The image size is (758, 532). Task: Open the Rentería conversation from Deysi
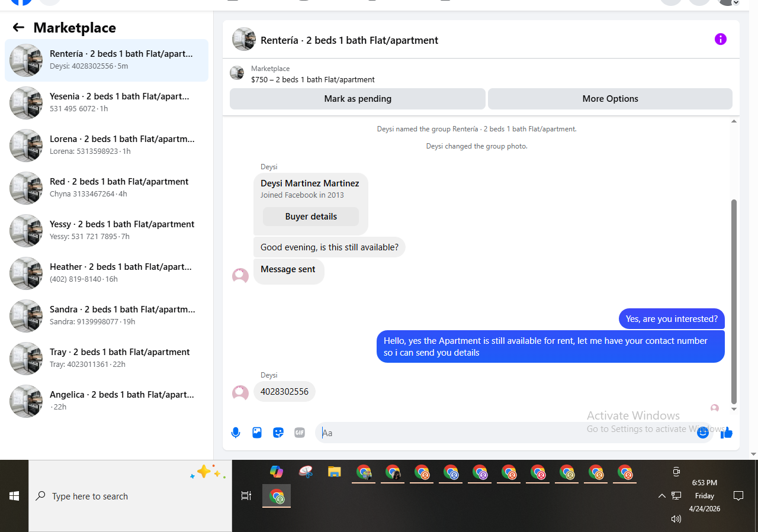pos(107,60)
